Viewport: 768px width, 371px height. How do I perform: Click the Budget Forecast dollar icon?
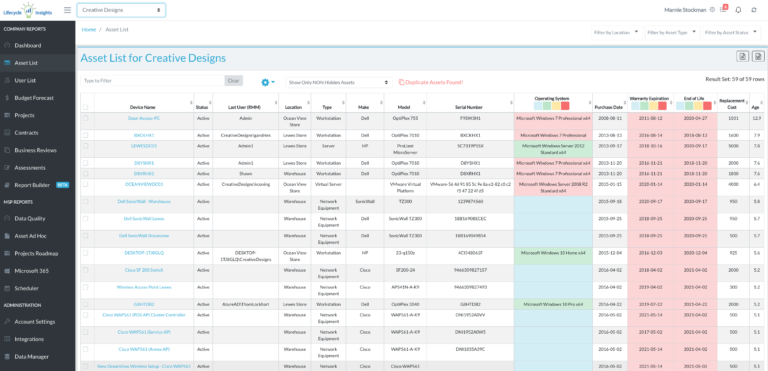(7, 98)
